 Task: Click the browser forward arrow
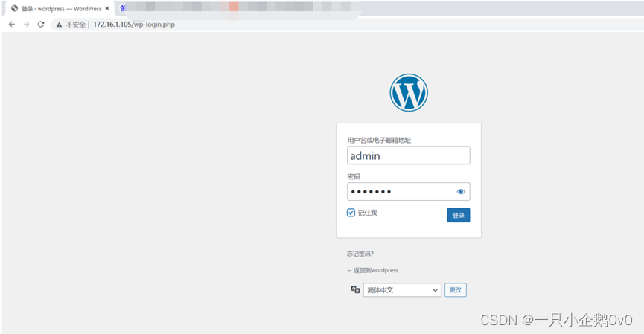[x=26, y=25]
